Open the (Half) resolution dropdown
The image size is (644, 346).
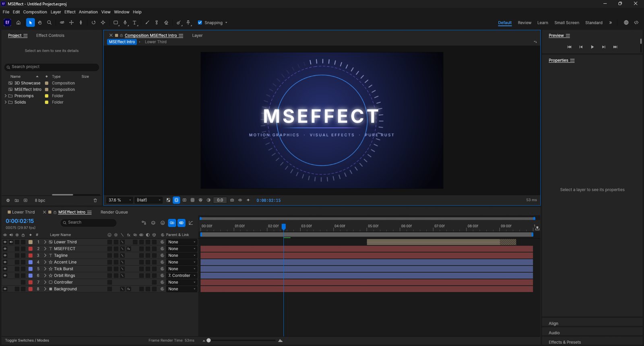tap(149, 200)
